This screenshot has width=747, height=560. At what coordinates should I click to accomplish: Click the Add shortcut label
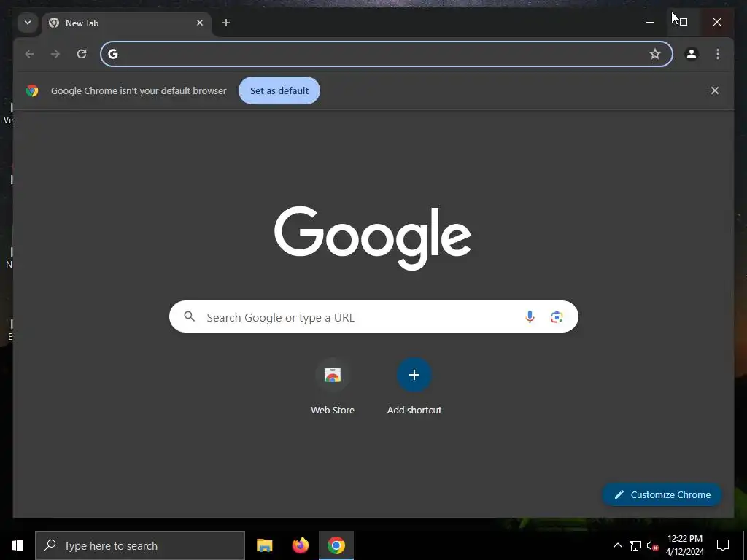tap(414, 410)
